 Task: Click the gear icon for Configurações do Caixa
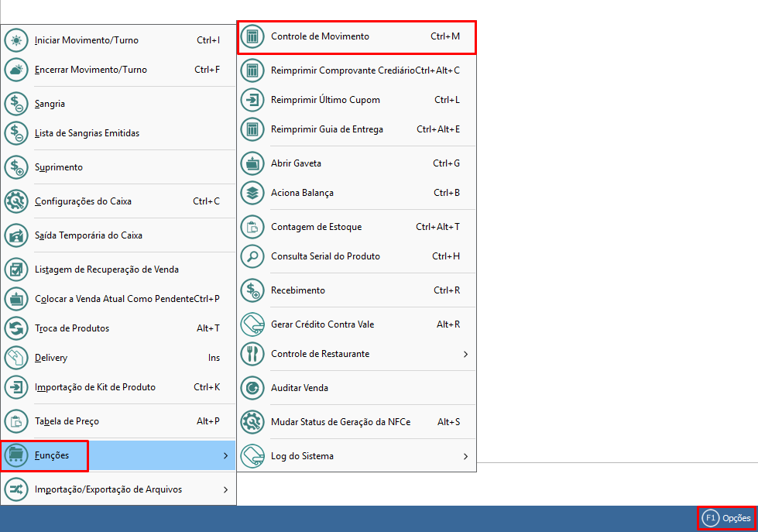click(16, 201)
